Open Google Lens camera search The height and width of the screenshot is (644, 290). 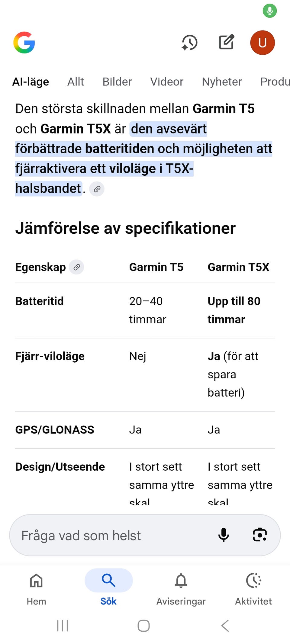pos(259,535)
